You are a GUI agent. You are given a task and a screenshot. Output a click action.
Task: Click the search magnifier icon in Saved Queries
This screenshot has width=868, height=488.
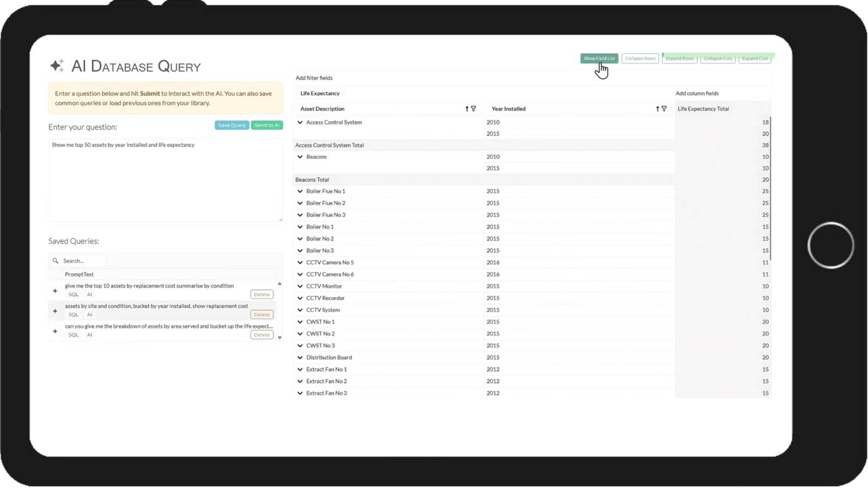(x=55, y=261)
